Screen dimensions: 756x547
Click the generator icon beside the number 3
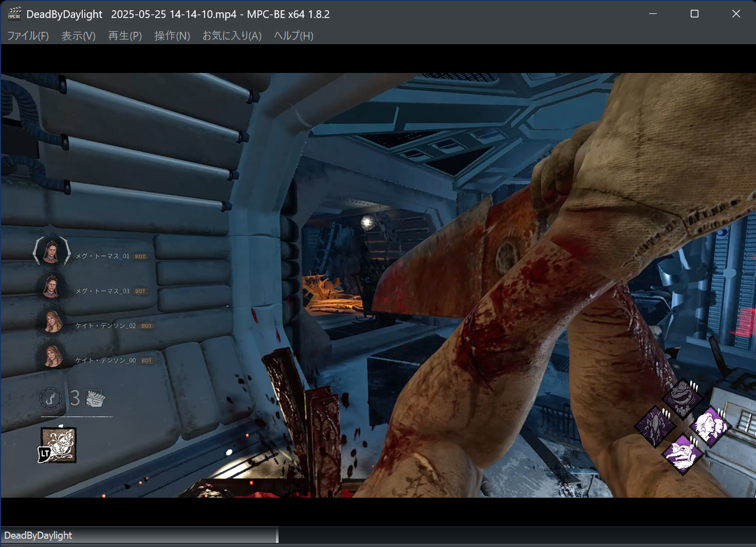pos(95,398)
